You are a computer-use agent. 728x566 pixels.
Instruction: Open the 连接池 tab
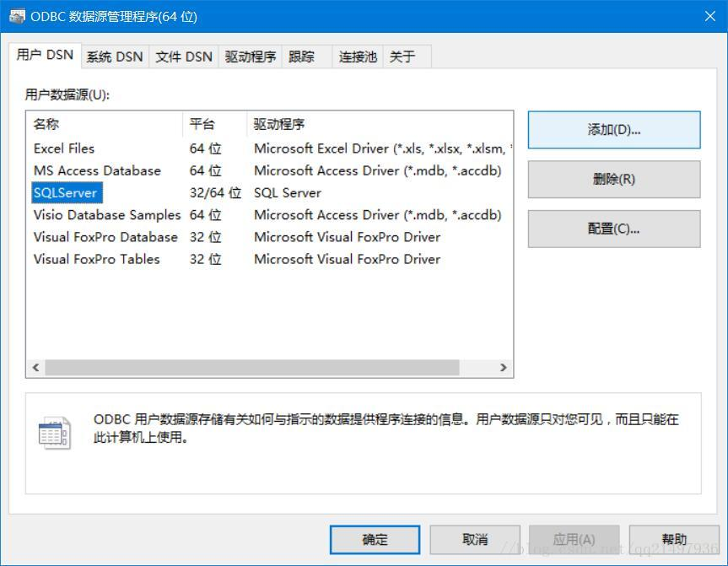(x=357, y=56)
